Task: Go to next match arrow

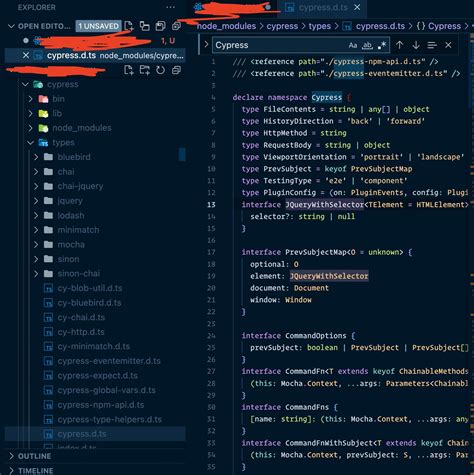Action: click(416, 45)
